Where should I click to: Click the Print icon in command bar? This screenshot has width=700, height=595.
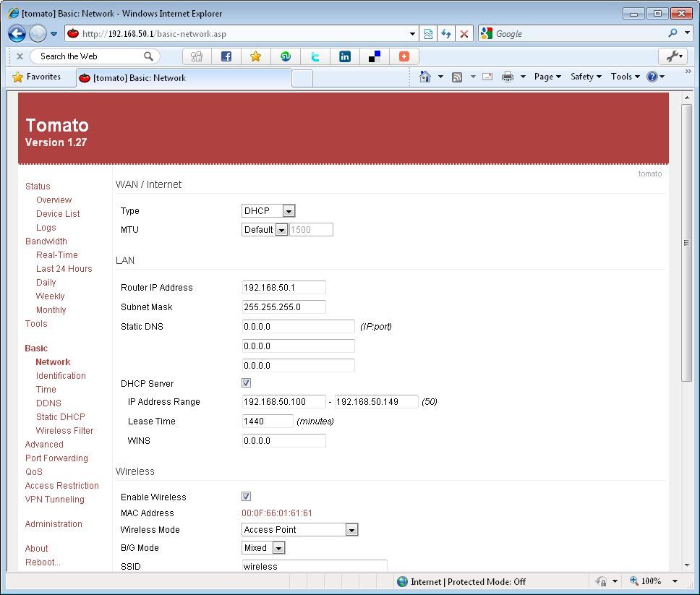[x=508, y=77]
